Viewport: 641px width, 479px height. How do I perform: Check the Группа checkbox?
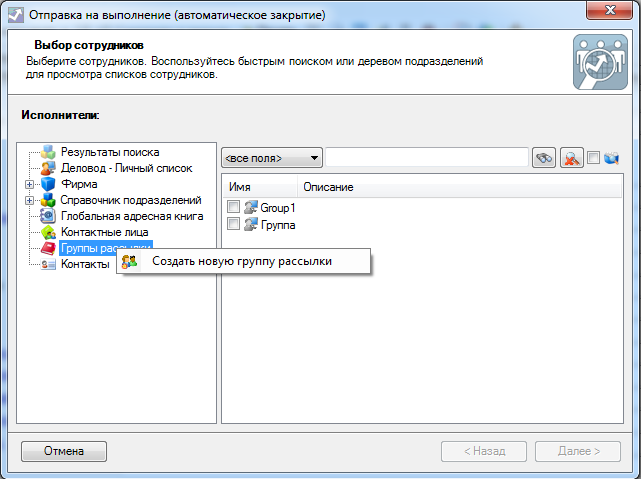coord(233,224)
